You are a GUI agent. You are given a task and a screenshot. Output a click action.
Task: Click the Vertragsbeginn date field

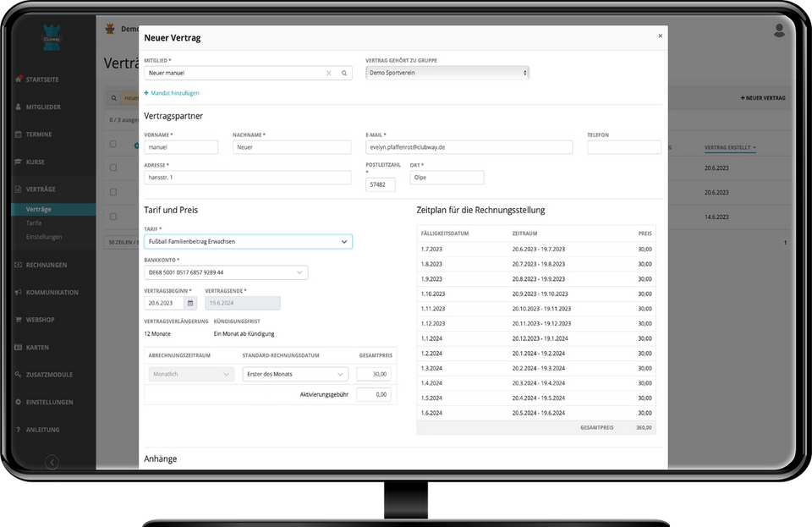[164, 303]
